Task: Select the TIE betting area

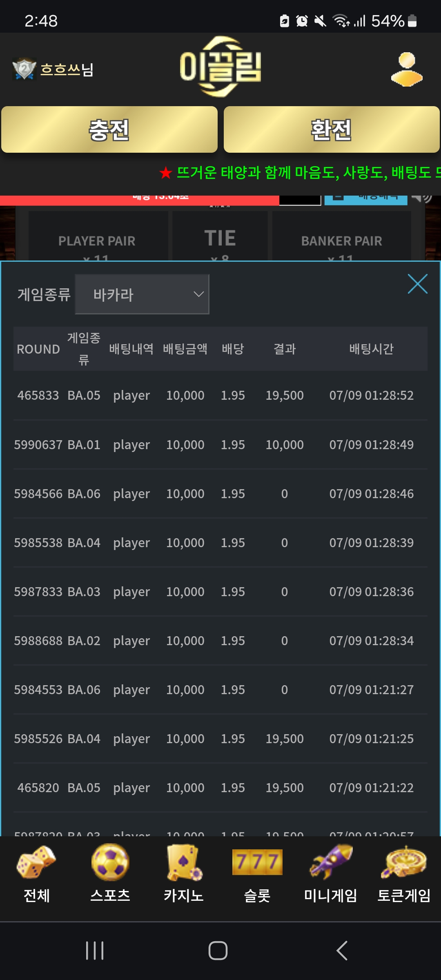Action: coord(220,236)
